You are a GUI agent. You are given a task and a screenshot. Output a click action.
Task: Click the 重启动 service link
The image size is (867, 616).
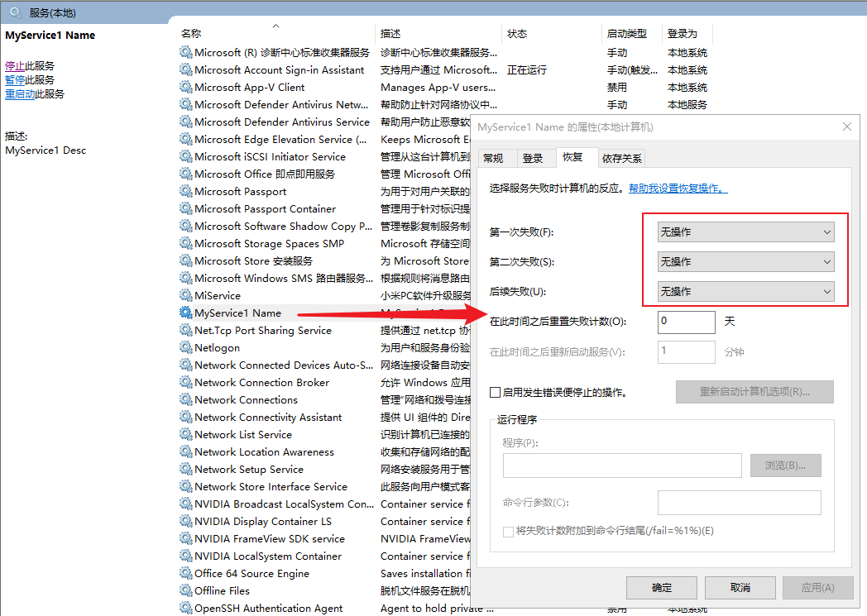point(20,94)
